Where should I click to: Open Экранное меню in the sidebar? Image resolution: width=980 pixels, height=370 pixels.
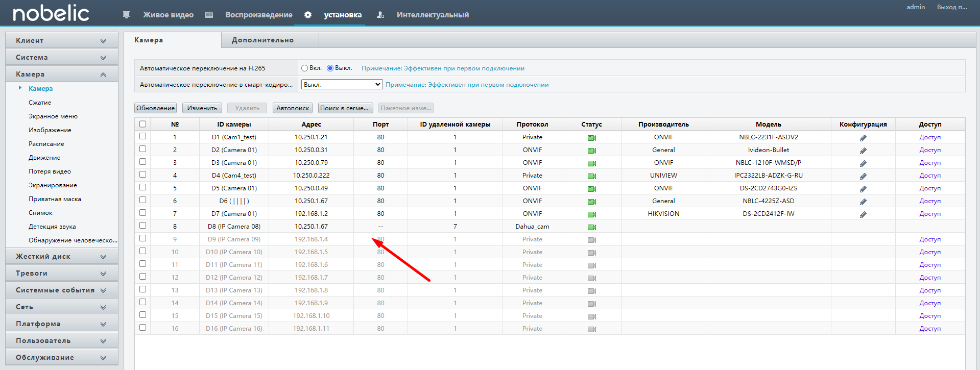(53, 116)
